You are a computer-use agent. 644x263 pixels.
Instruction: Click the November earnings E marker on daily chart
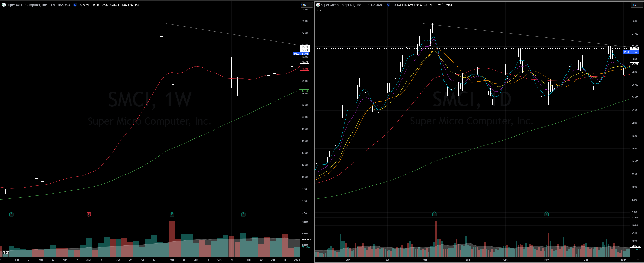tap(547, 214)
